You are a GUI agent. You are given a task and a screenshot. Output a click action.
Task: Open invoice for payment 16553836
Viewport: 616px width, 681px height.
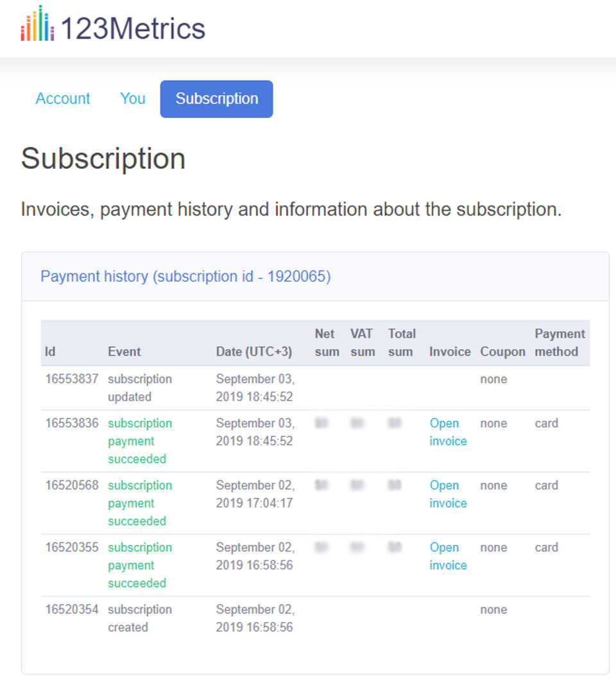tap(448, 432)
